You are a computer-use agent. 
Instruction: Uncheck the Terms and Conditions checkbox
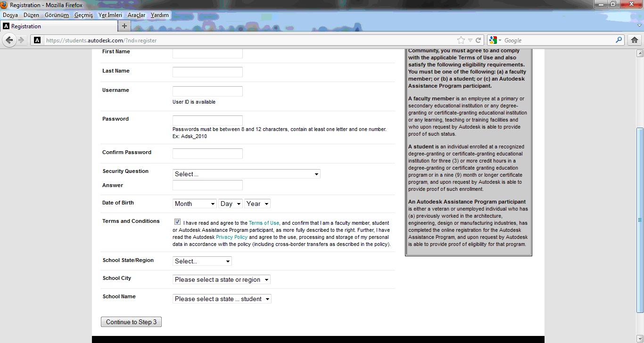177,222
